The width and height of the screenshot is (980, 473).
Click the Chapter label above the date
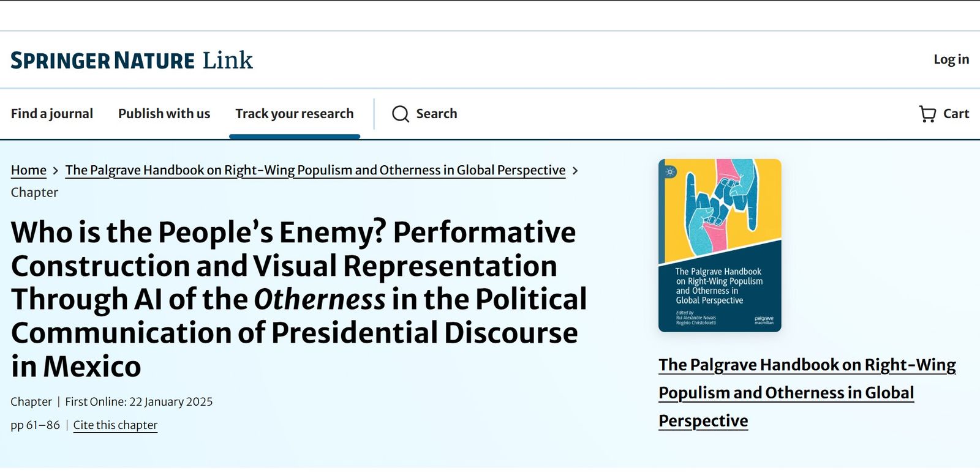click(31, 401)
